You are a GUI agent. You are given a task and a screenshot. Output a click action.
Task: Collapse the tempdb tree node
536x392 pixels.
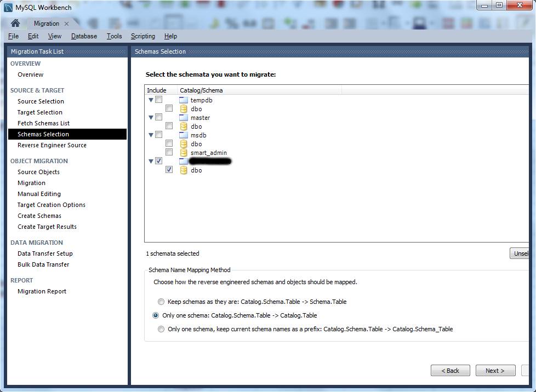(x=151, y=100)
